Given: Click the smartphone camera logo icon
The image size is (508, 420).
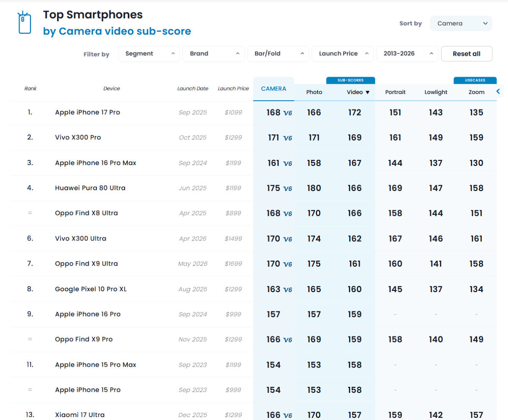Looking at the screenshot, I should pyautogui.click(x=24, y=22).
